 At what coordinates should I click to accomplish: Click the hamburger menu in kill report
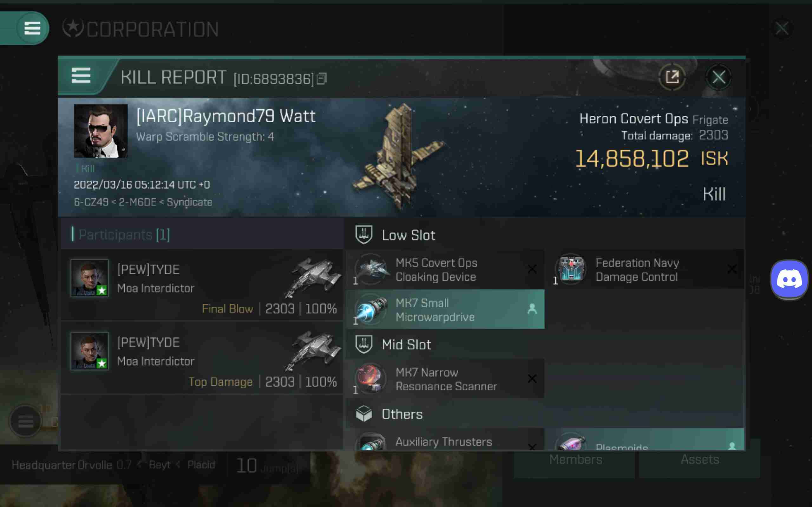[x=81, y=77]
